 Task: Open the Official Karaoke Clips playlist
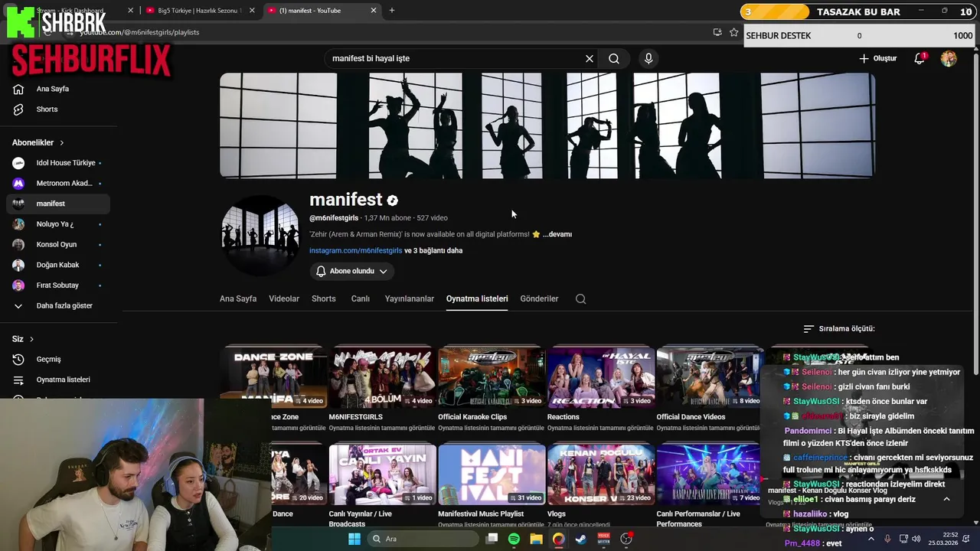[x=492, y=377]
